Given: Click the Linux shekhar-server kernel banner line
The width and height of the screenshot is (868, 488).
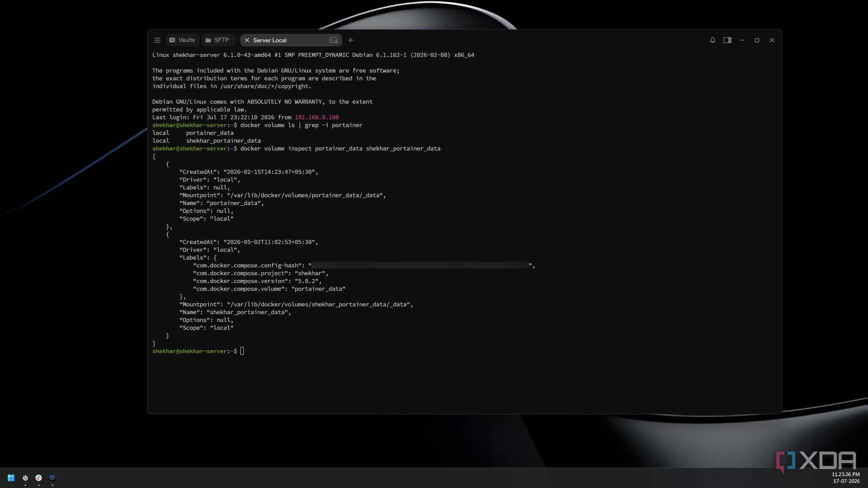Looking at the screenshot, I should 313,55.
